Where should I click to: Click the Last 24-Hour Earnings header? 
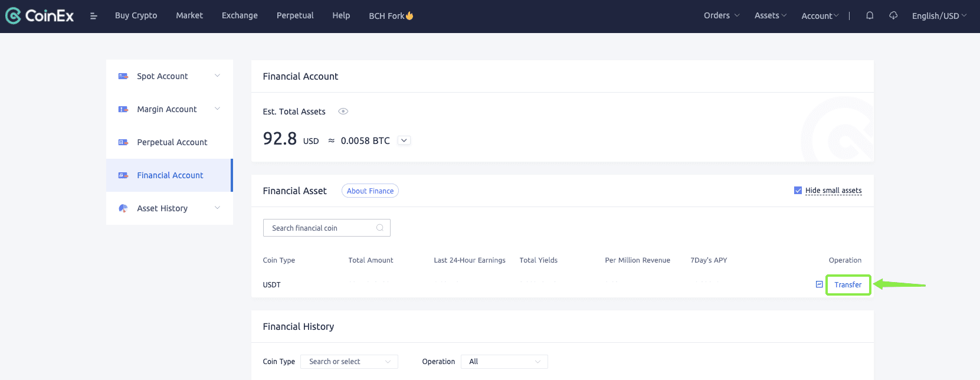point(470,260)
